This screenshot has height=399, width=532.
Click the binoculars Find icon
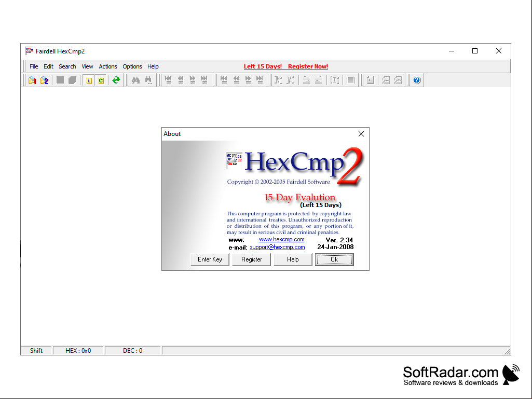[135, 80]
